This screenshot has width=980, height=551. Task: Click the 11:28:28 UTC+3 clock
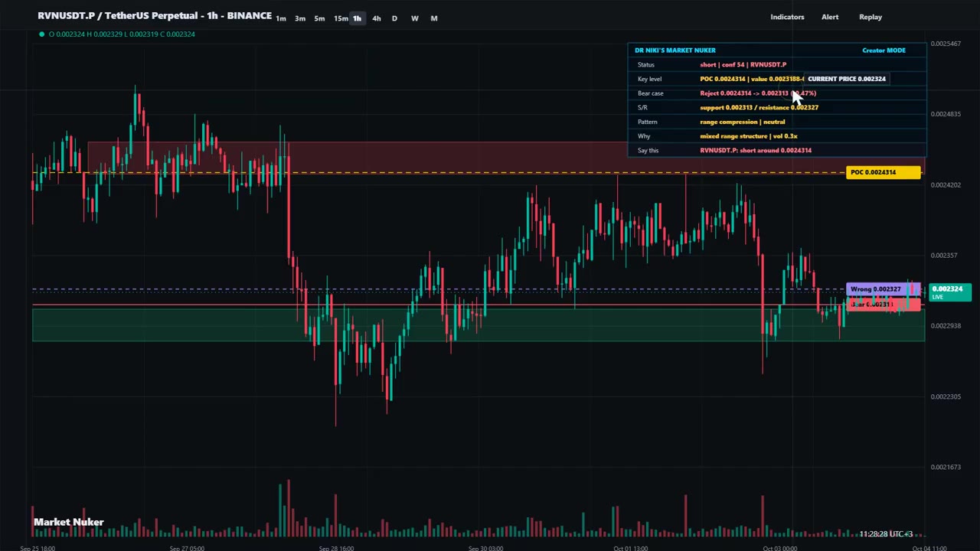pyautogui.click(x=886, y=534)
